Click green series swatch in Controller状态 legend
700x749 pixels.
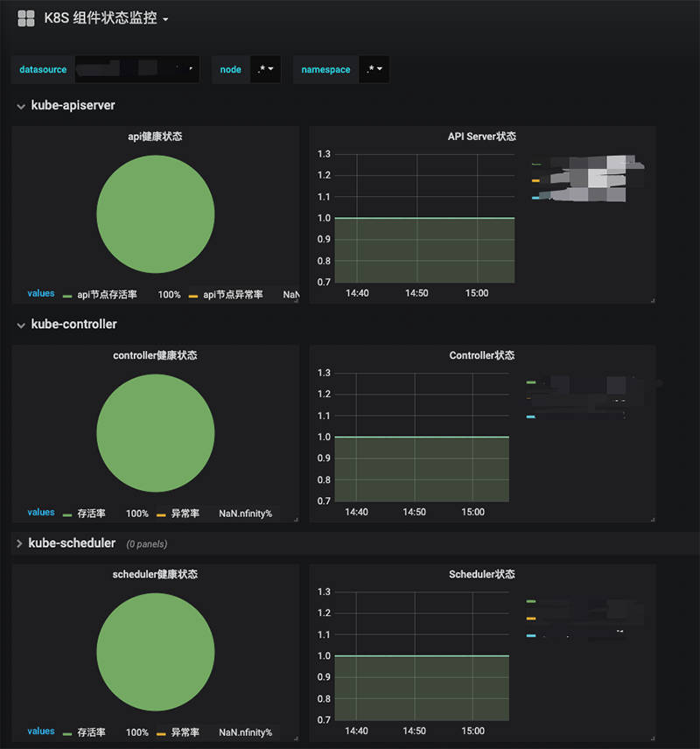click(531, 382)
